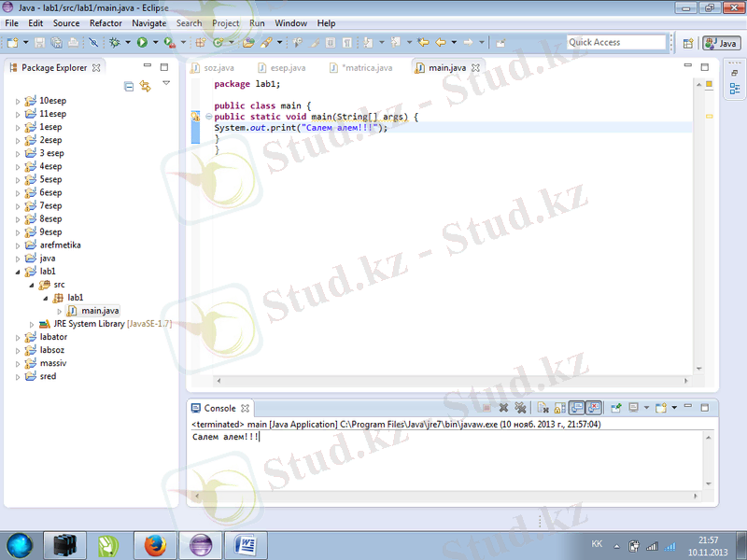Select the Java perspective button
The image size is (747, 560).
point(721,43)
